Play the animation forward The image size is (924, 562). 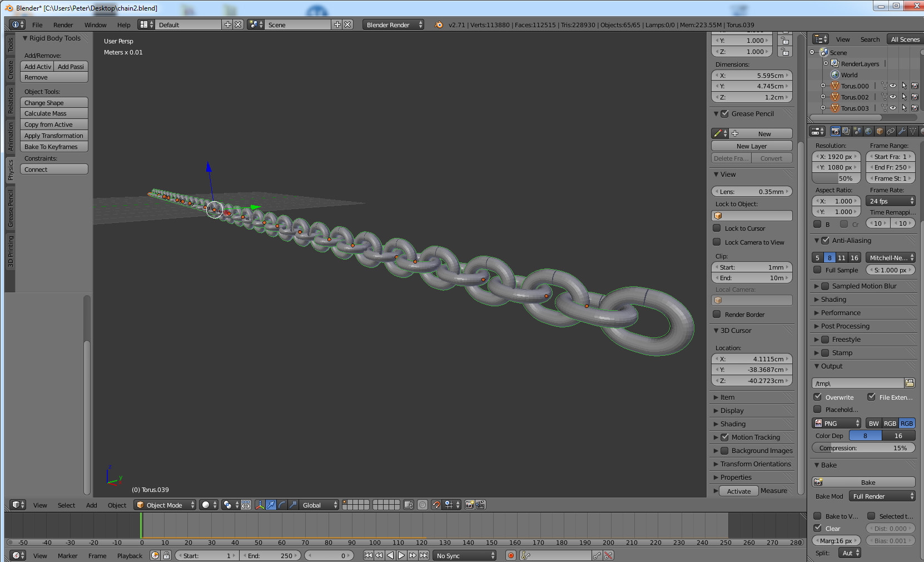[401, 555]
